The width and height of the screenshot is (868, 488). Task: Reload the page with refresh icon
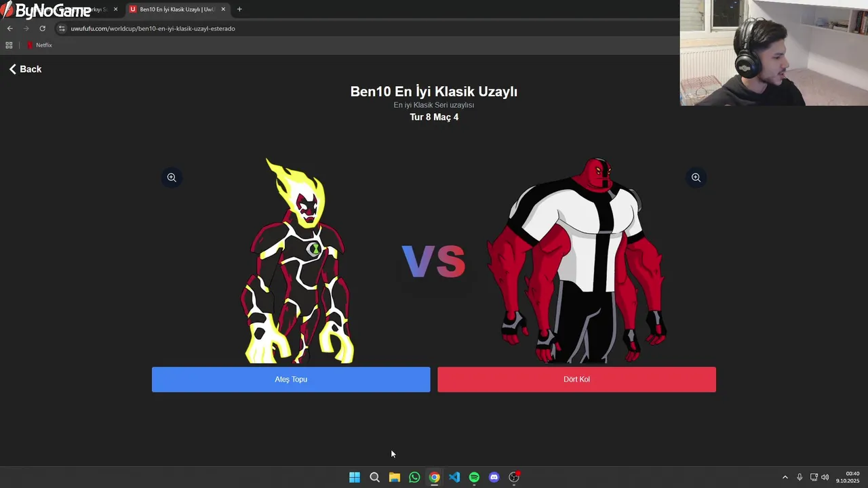[42, 28]
